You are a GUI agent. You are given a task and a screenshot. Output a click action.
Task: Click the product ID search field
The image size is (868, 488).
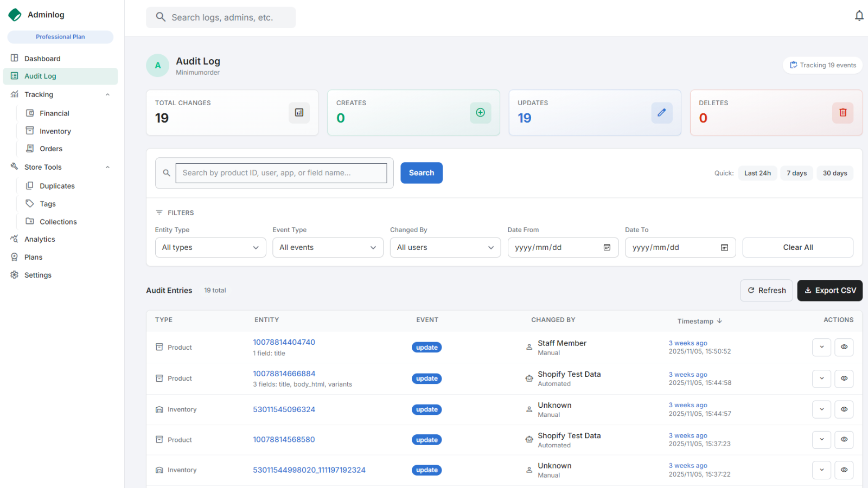(281, 173)
